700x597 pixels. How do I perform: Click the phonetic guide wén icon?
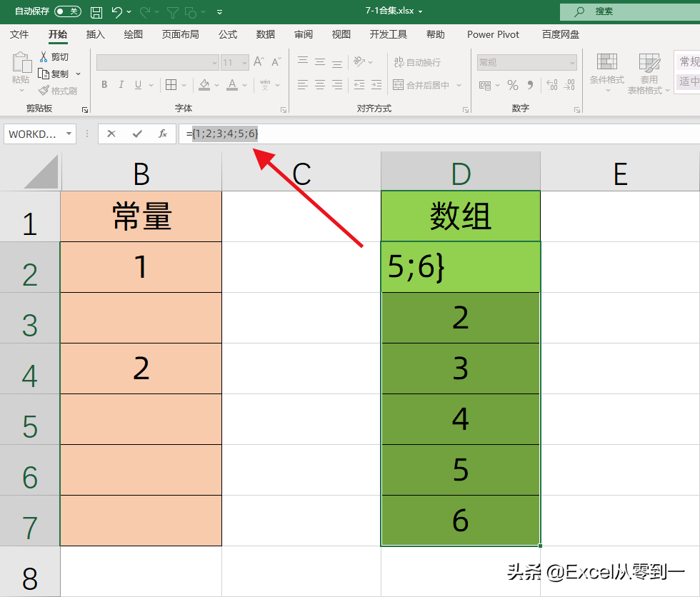[265, 84]
